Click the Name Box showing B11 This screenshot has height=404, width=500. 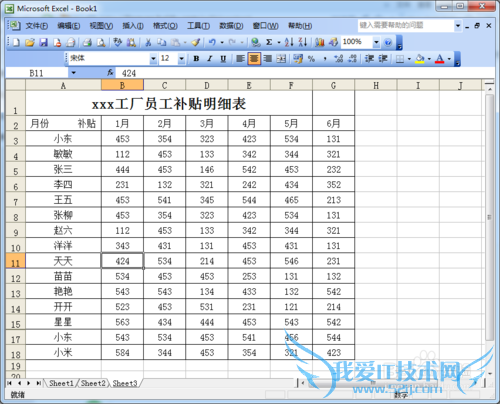click(x=37, y=73)
